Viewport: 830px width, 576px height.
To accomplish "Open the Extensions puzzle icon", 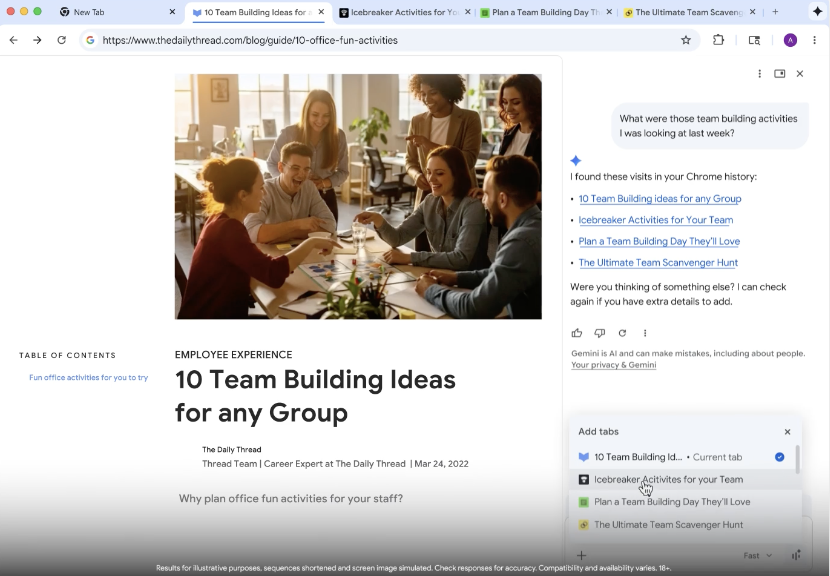I will click(x=718, y=40).
